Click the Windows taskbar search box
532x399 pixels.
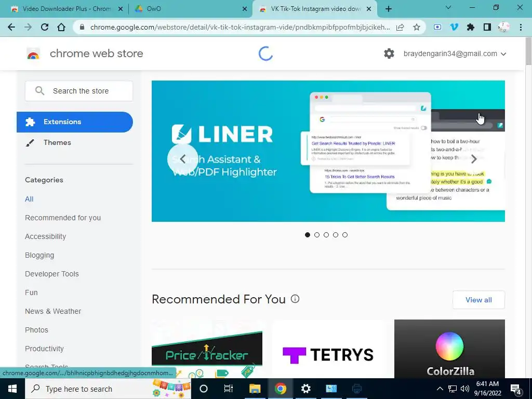[108, 389]
